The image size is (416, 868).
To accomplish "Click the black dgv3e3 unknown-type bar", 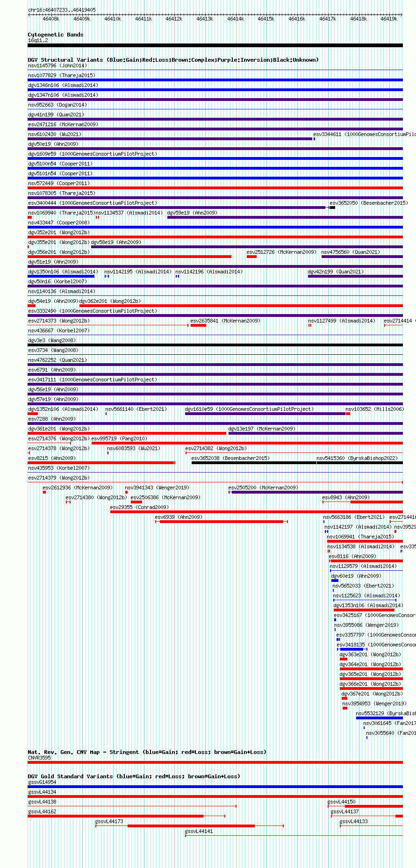I will 215,345.
